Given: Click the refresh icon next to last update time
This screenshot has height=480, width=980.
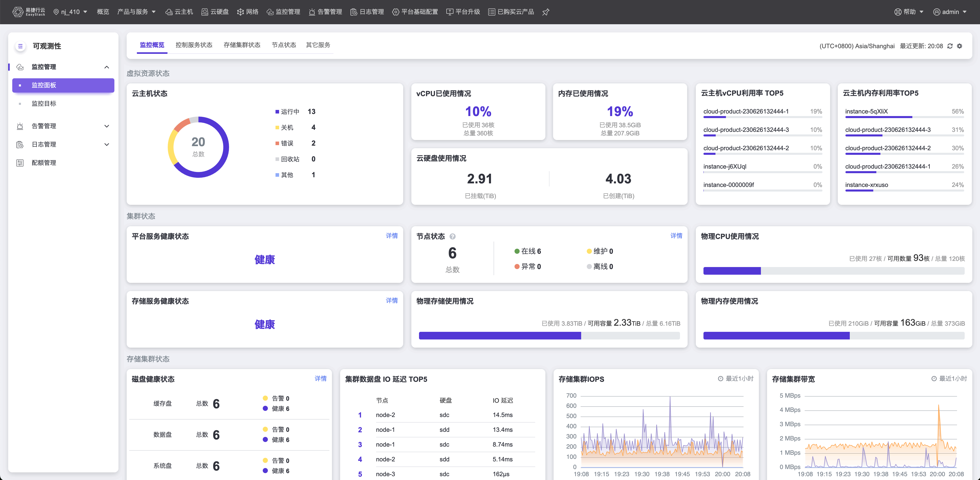Looking at the screenshot, I should 950,46.
